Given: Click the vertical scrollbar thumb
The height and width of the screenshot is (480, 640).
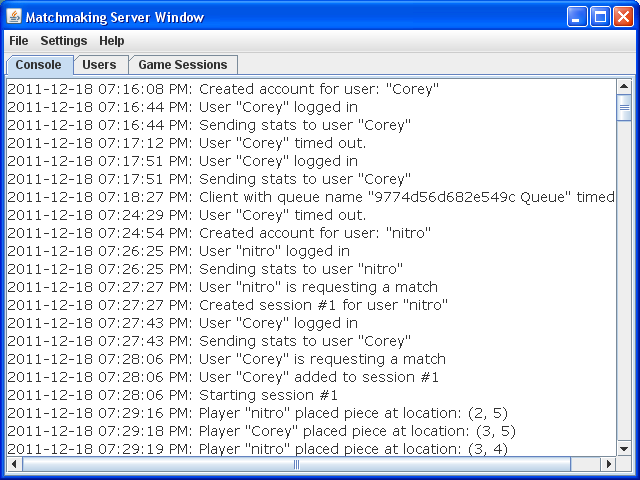Looking at the screenshot, I should [624, 107].
